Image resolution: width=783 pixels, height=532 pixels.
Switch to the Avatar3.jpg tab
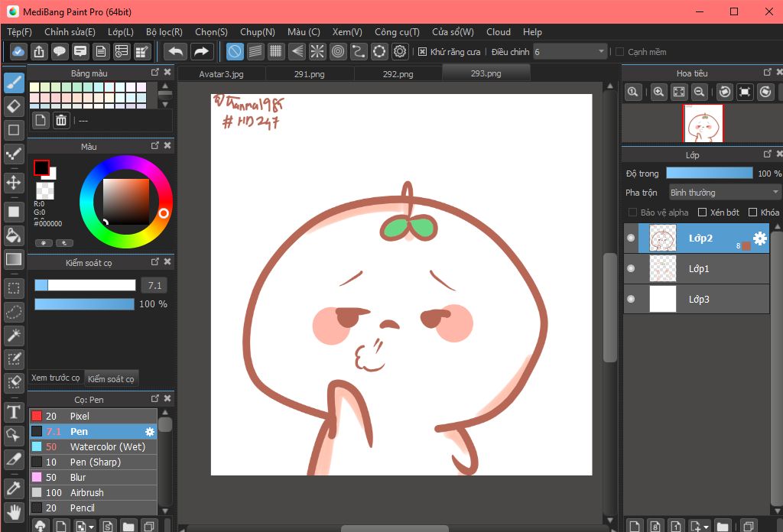tap(221, 74)
